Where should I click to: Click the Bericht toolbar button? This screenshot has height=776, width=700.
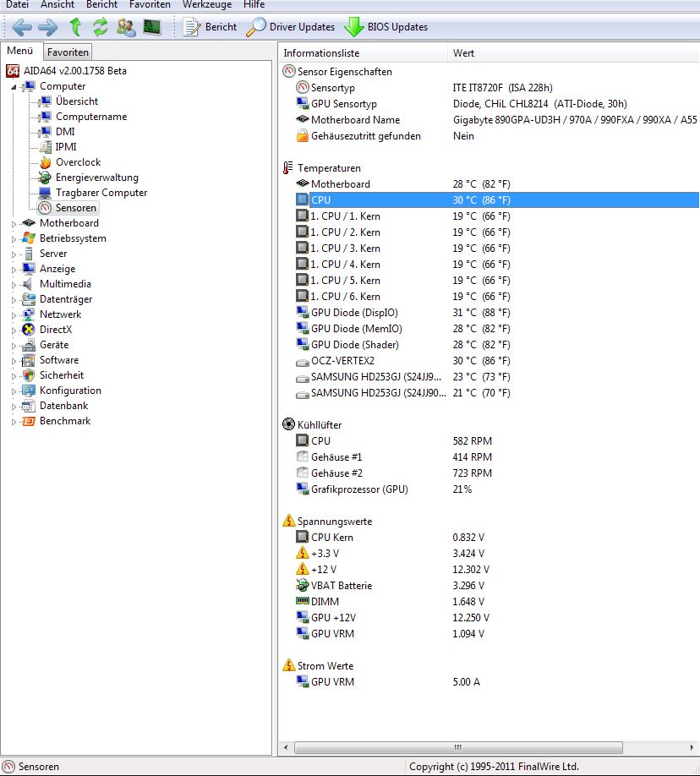pos(210,27)
